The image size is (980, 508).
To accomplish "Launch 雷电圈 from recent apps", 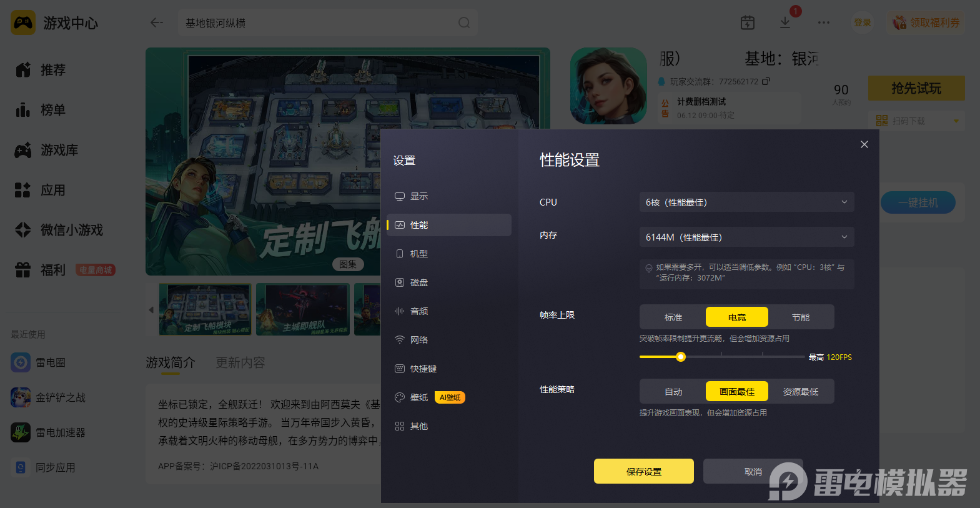I will pyautogui.click(x=39, y=362).
